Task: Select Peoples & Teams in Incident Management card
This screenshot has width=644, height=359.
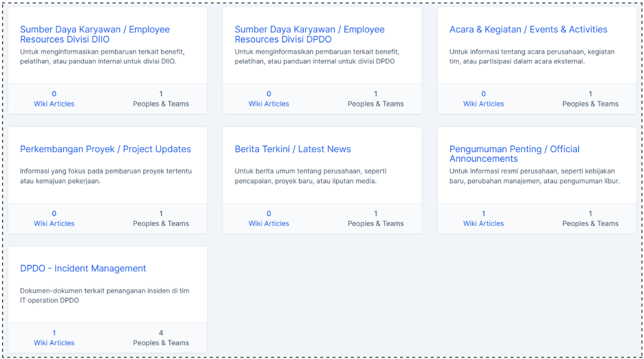Action: [x=161, y=343]
